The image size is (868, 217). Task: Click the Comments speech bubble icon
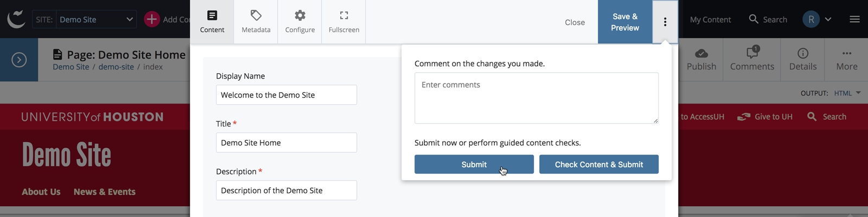tap(752, 53)
